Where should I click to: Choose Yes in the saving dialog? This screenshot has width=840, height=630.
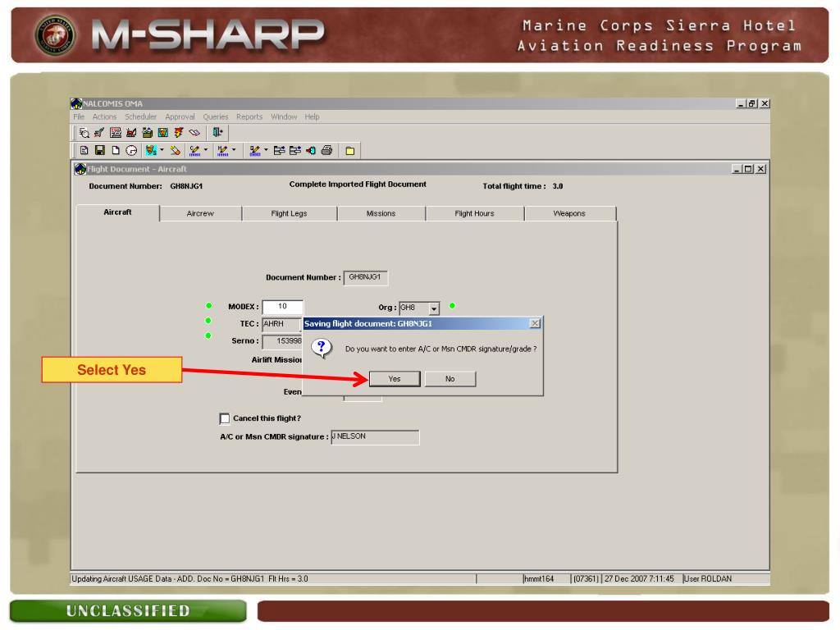[x=395, y=379]
